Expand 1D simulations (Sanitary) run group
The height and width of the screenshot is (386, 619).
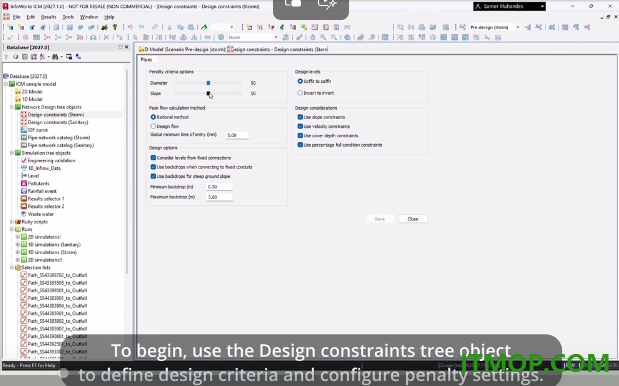18,245
